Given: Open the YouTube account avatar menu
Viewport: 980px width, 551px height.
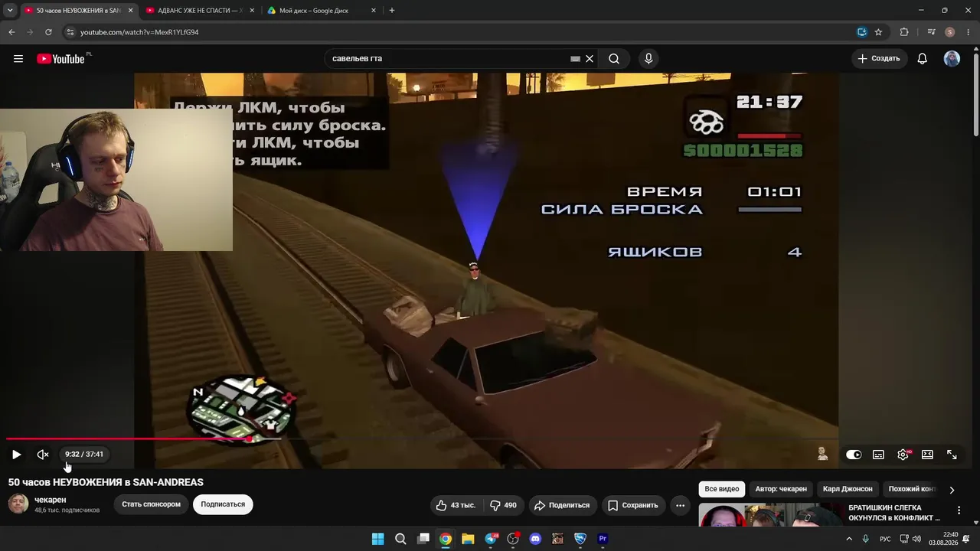Looking at the screenshot, I should (x=952, y=59).
